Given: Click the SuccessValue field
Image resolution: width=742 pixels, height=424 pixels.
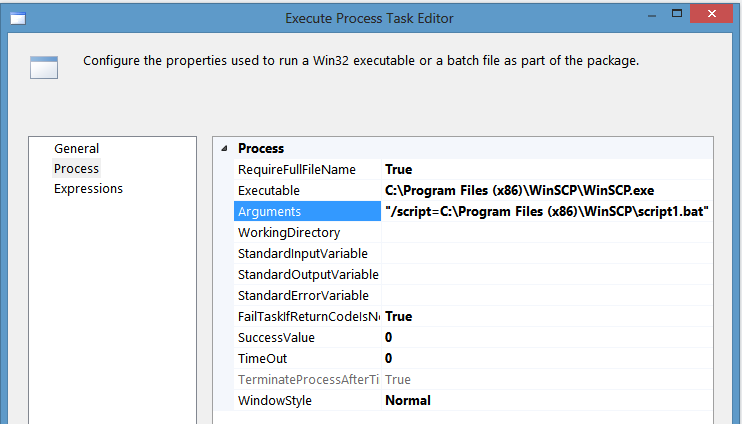Looking at the screenshot, I should pyautogui.click(x=547, y=337).
